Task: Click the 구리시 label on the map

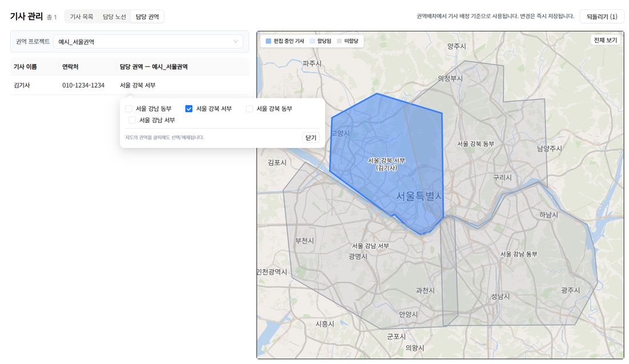Action: [502, 178]
